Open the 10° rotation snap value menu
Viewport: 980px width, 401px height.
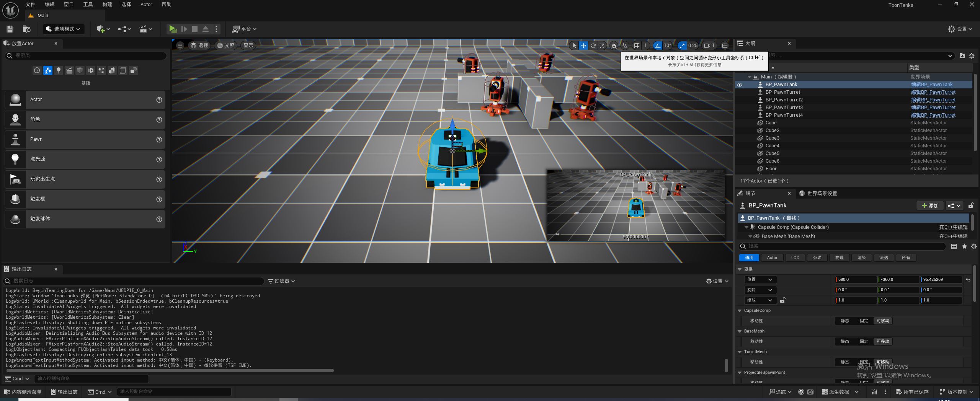(667, 46)
